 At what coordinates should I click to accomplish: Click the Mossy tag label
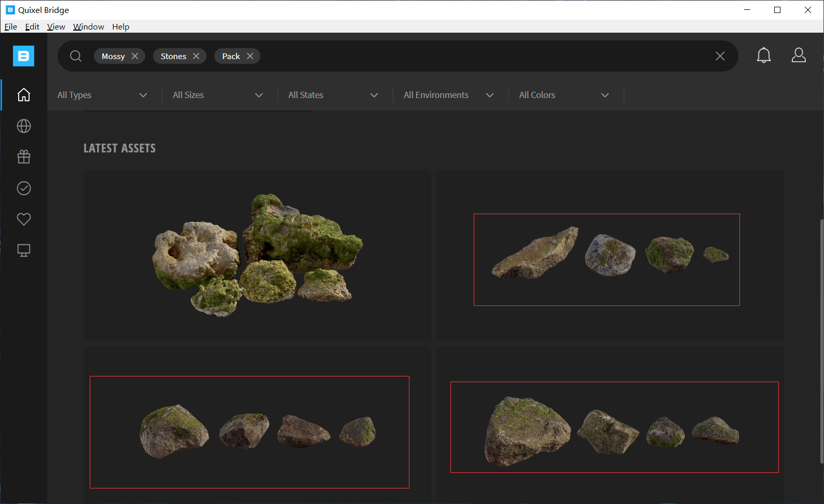point(113,56)
